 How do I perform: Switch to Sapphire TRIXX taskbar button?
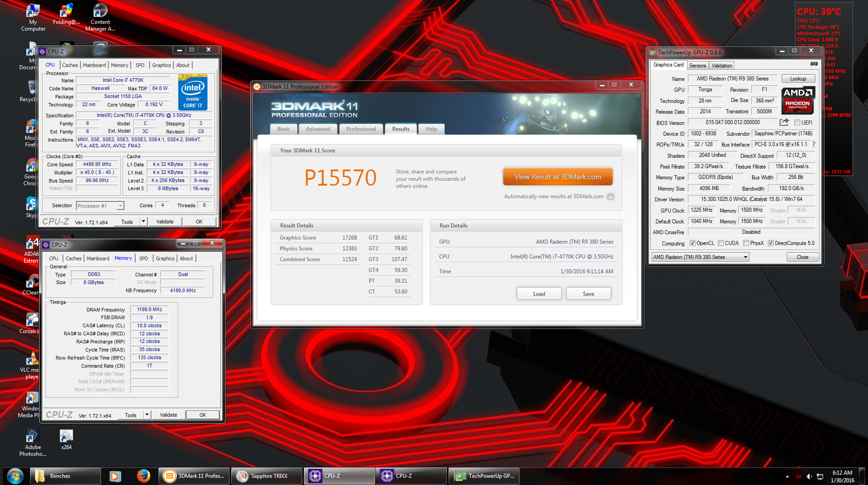[x=267, y=476]
